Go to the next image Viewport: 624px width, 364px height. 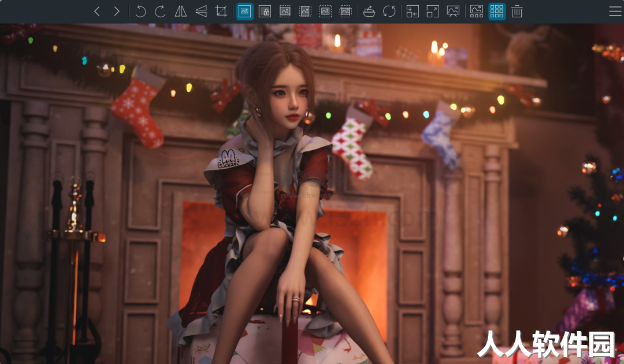tap(117, 12)
